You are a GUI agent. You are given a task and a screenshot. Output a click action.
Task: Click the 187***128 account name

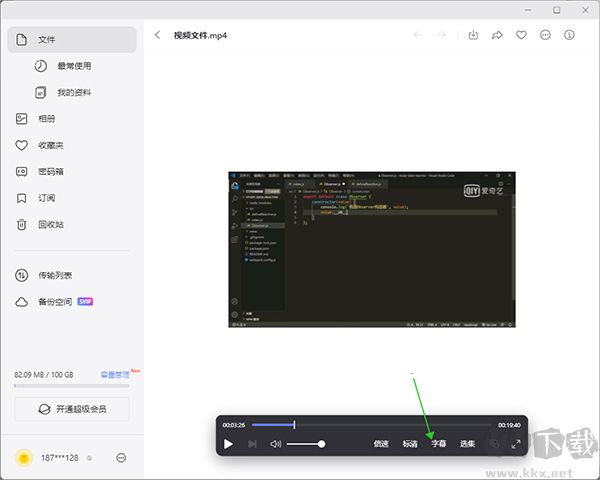pos(60,458)
